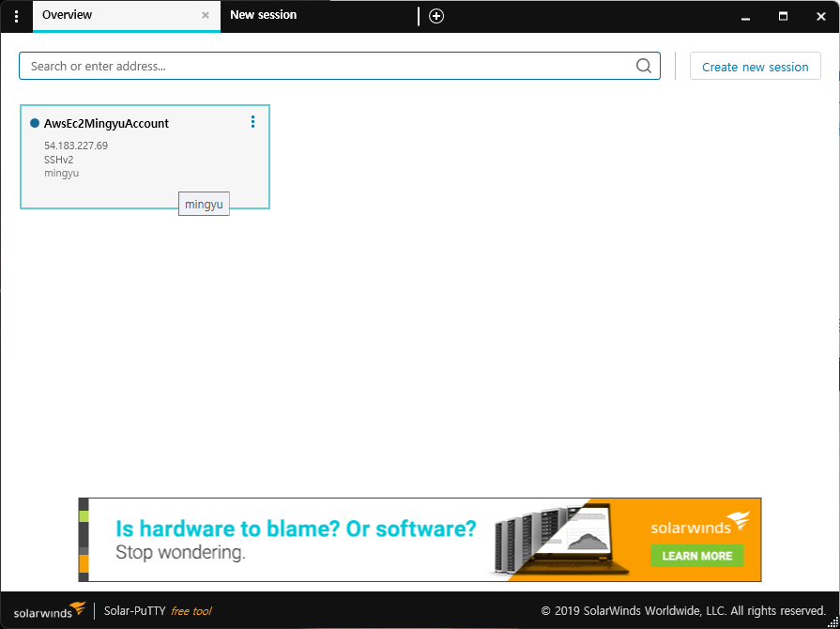
Task: Click the server rack image in the banner
Action: point(557,541)
